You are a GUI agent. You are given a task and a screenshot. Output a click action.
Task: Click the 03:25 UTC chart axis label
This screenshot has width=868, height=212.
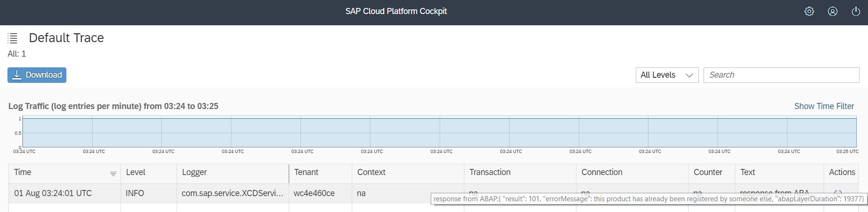tap(847, 152)
